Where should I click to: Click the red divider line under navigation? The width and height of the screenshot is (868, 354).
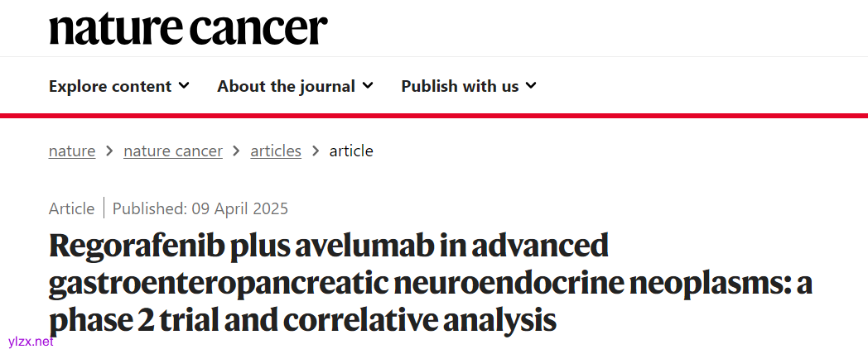[434, 115]
